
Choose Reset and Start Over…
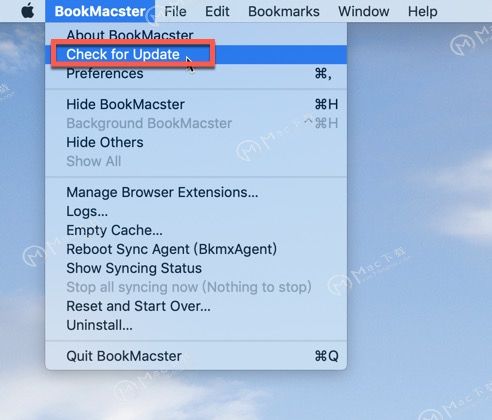point(196,306)
